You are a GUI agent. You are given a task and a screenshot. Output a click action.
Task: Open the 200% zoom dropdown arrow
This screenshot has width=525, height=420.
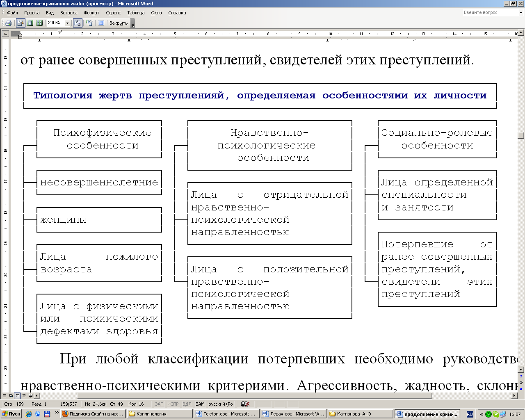point(67,23)
